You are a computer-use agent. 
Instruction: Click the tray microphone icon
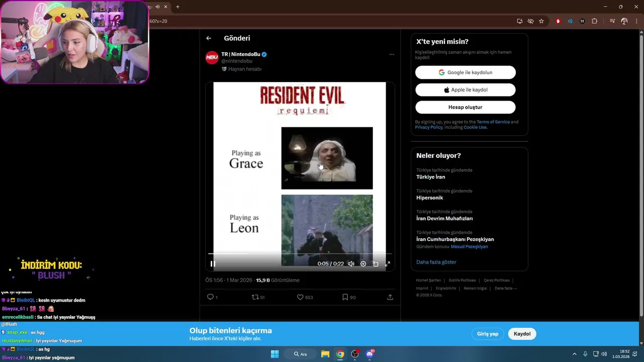(x=585, y=354)
